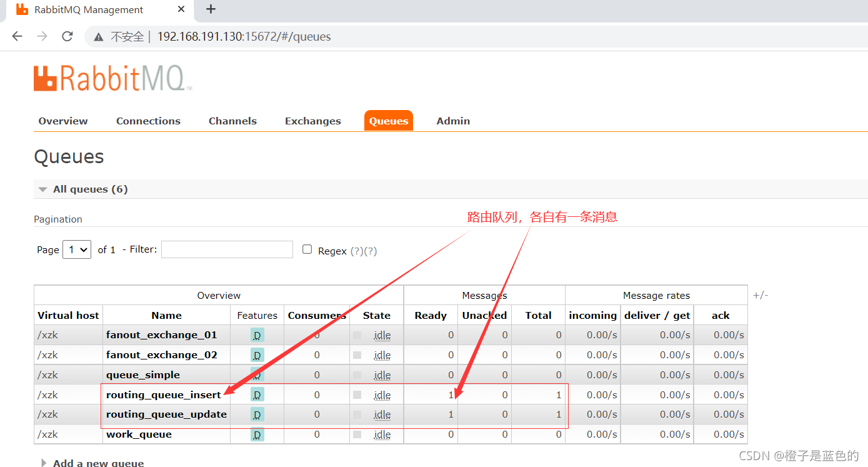Reload the current page
This screenshot has width=868, height=467.
67,36
